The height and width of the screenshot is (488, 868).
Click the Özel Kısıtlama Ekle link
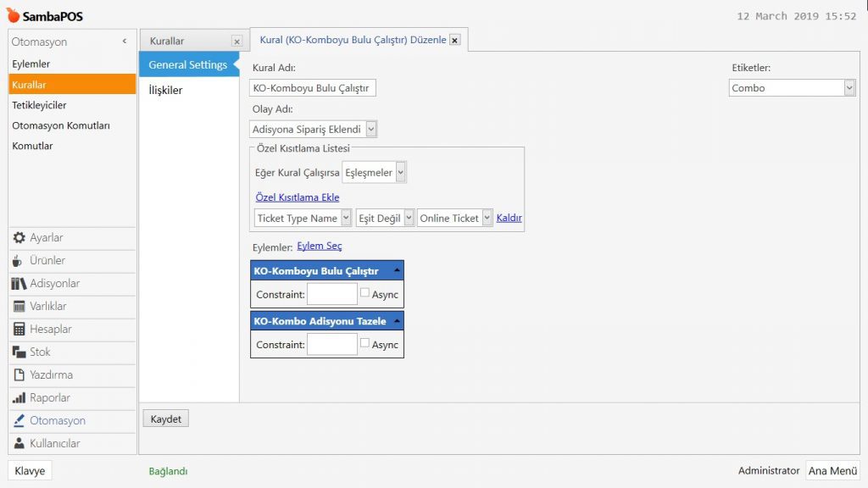(x=297, y=197)
